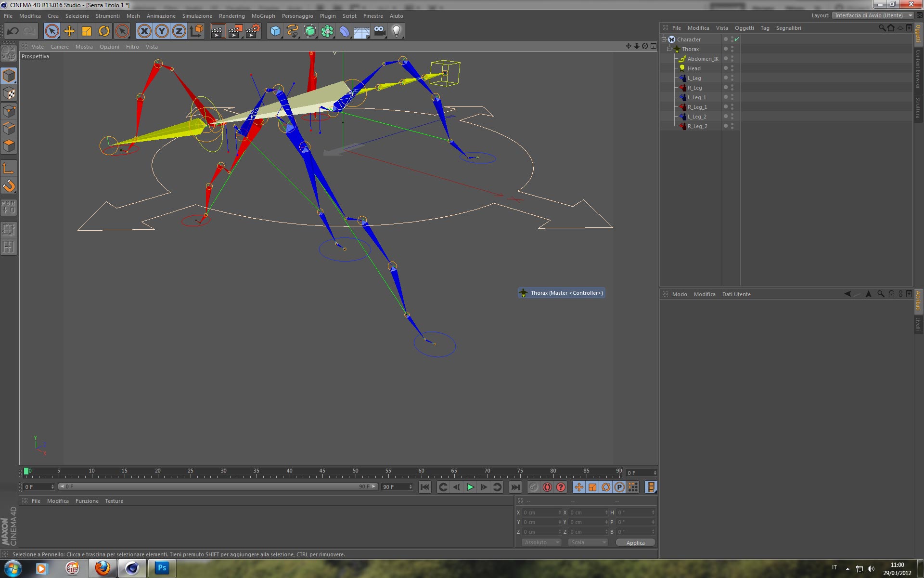
Task: Click the Undo arrow icon
Action: coord(13,31)
